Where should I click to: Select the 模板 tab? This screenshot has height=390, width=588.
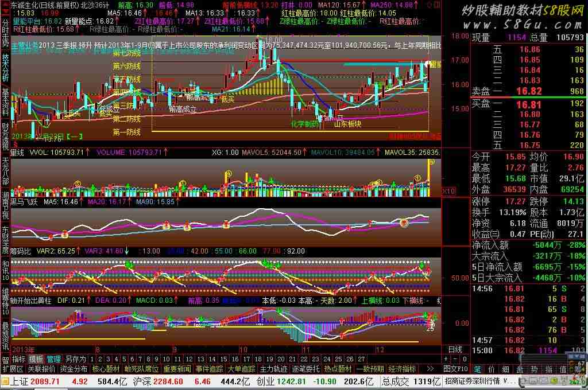pos(36,359)
